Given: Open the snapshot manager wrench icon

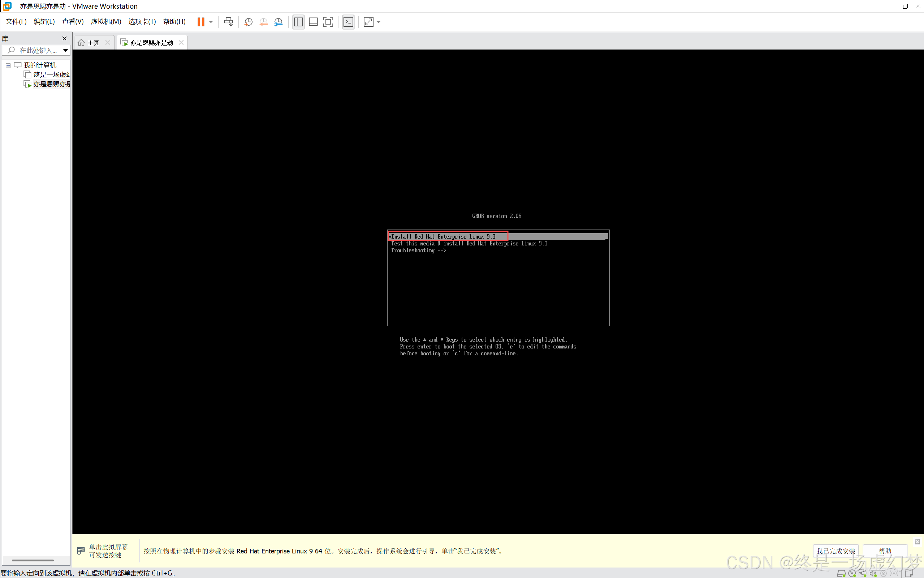Looking at the screenshot, I should coord(279,22).
